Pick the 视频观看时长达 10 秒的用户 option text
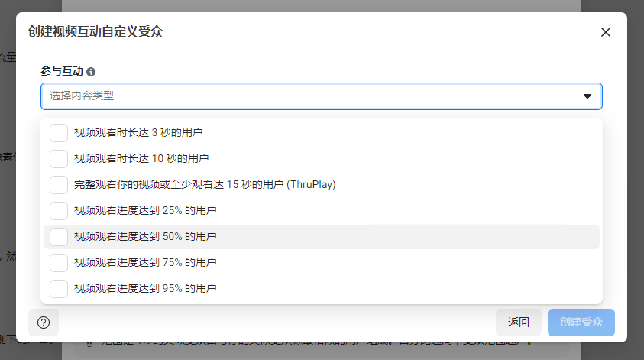This screenshot has height=360, width=644. [x=141, y=158]
